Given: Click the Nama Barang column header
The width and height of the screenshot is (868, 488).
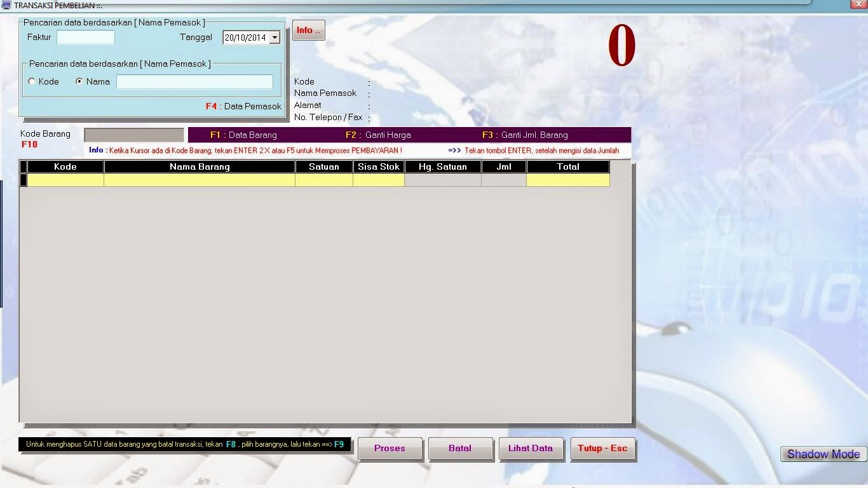Looking at the screenshot, I should point(199,166).
